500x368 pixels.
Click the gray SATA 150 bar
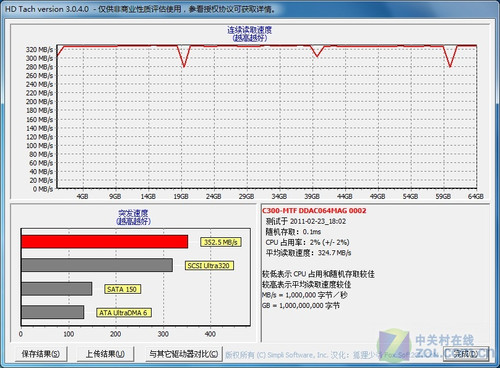tap(57, 289)
